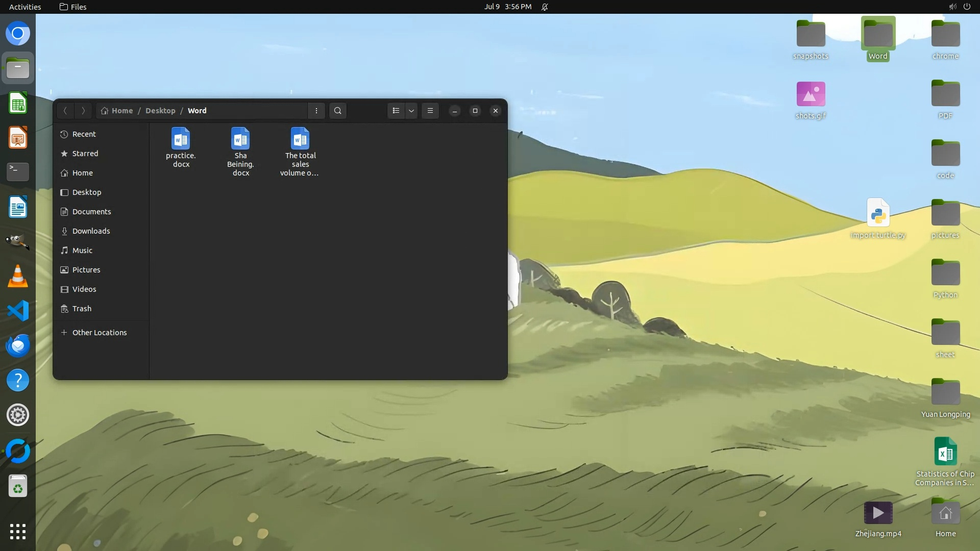This screenshot has width=980, height=551.
Task: Open view options dropdown arrow
Action: (x=411, y=111)
